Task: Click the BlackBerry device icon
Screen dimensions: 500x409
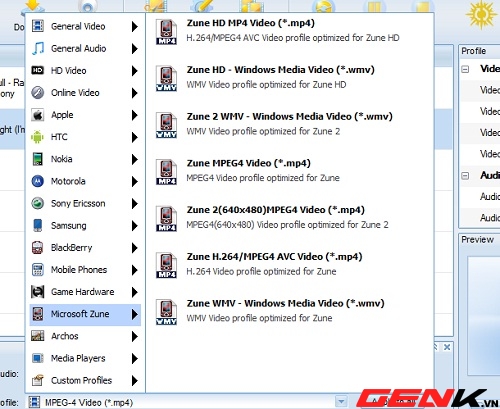Action: click(38, 247)
